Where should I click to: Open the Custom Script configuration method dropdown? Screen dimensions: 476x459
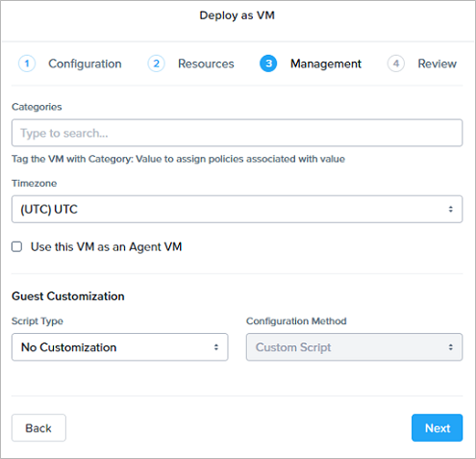(x=354, y=347)
